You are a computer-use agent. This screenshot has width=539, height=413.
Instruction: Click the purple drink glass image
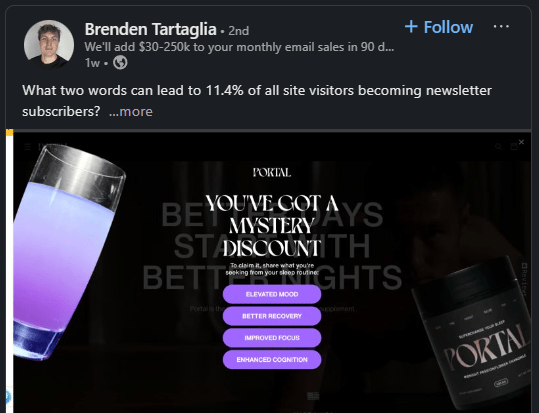70,252
